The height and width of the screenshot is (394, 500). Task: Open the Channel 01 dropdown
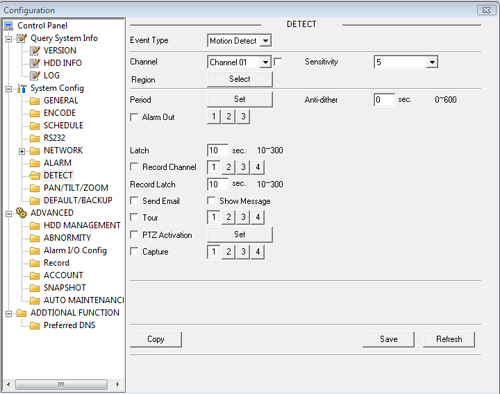tap(265, 62)
